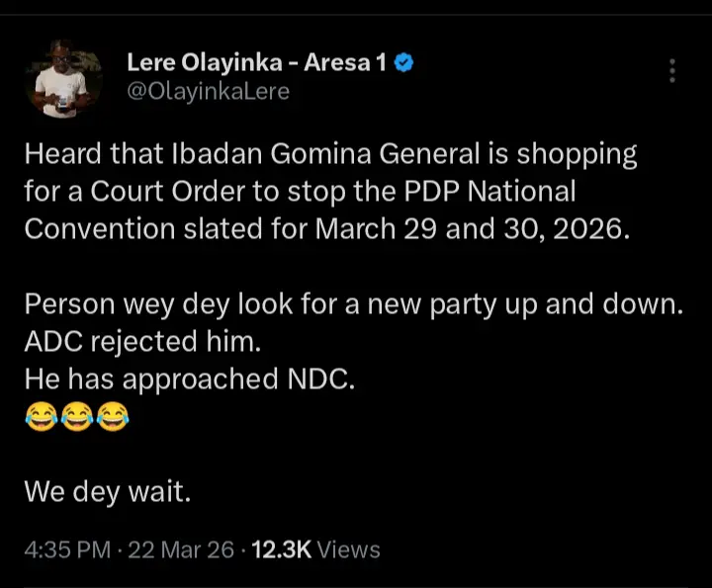Open Lere Olayinka's profile picture
The width and height of the screenshot is (712, 588).
coord(64,79)
